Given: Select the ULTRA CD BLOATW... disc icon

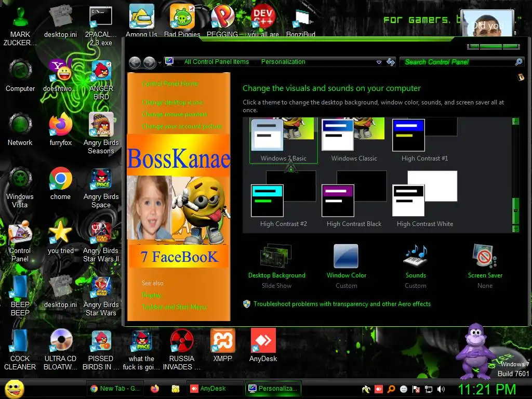Looking at the screenshot, I should [60, 350].
